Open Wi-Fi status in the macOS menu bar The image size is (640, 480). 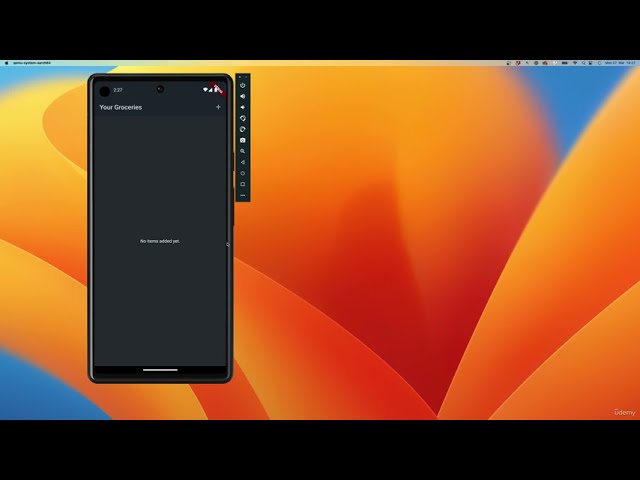coord(575,63)
